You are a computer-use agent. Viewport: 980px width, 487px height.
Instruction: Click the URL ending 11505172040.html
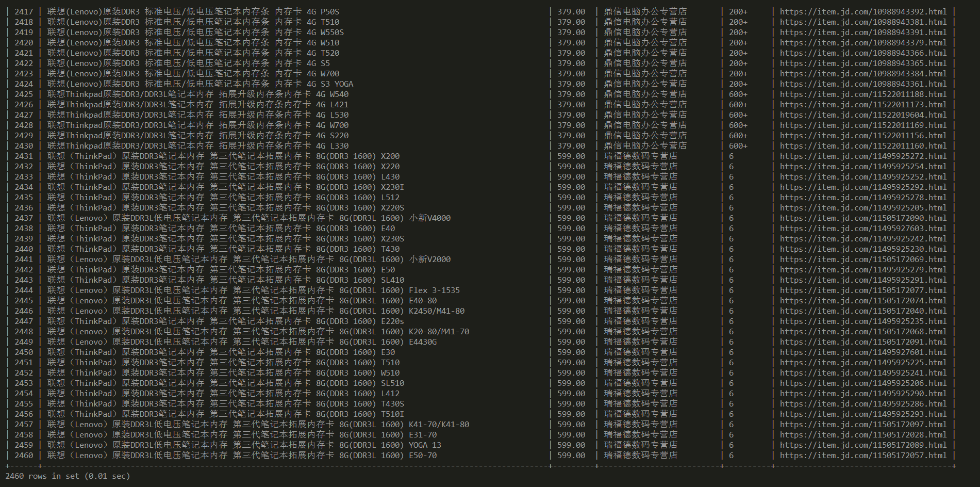863,311
